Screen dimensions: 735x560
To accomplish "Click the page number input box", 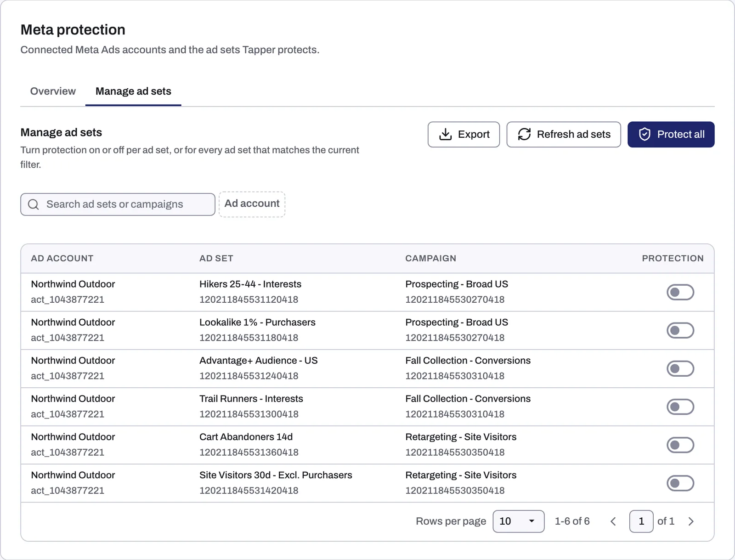I will click(641, 521).
